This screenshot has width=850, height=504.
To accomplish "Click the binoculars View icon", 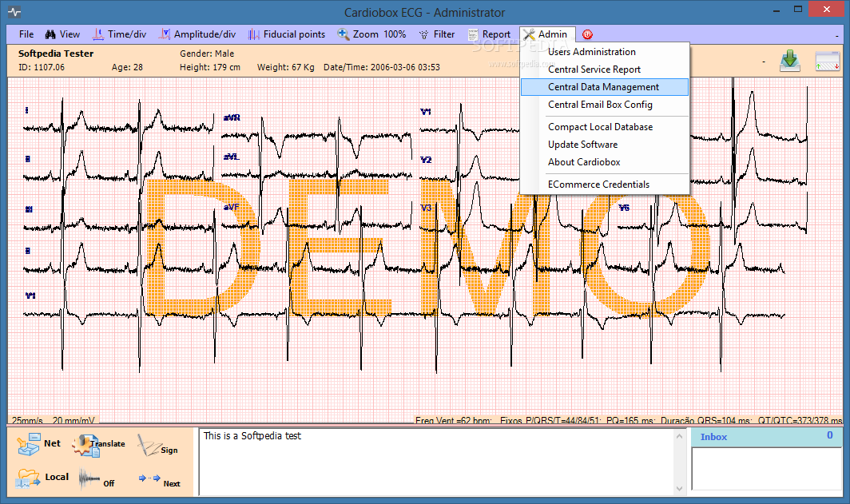I will coord(50,34).
